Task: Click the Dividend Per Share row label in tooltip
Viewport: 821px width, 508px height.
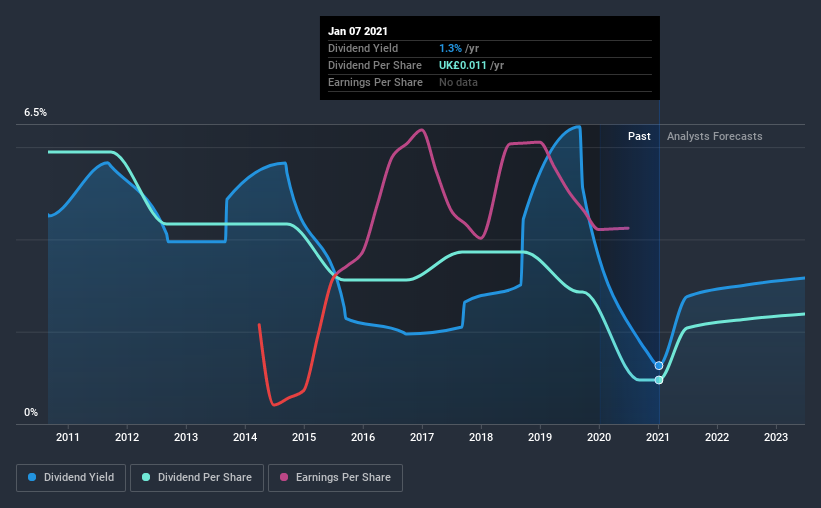Action: (375, 65)
